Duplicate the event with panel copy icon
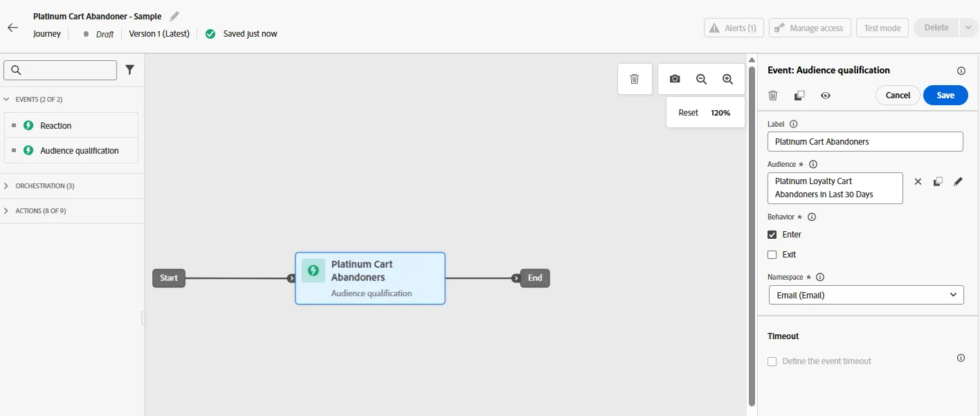The width and height of the screenshot is (980, 416). click(x=799, y=96)
